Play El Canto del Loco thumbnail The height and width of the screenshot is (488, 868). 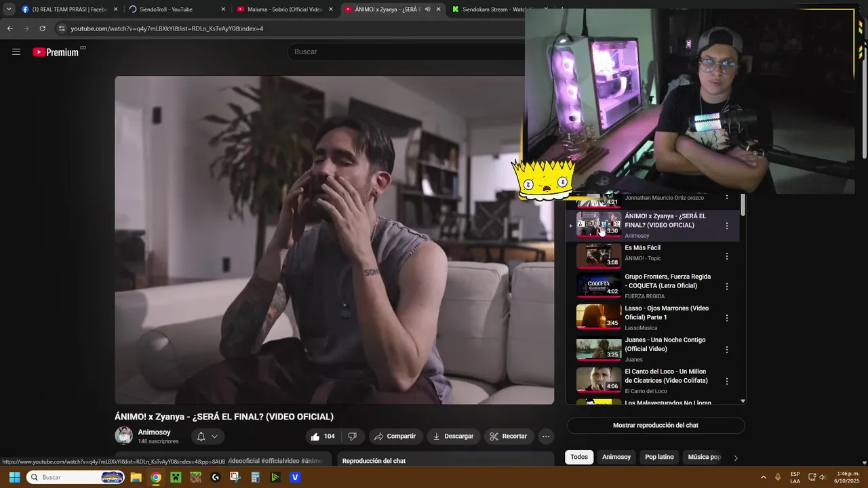tap(599, 380)
